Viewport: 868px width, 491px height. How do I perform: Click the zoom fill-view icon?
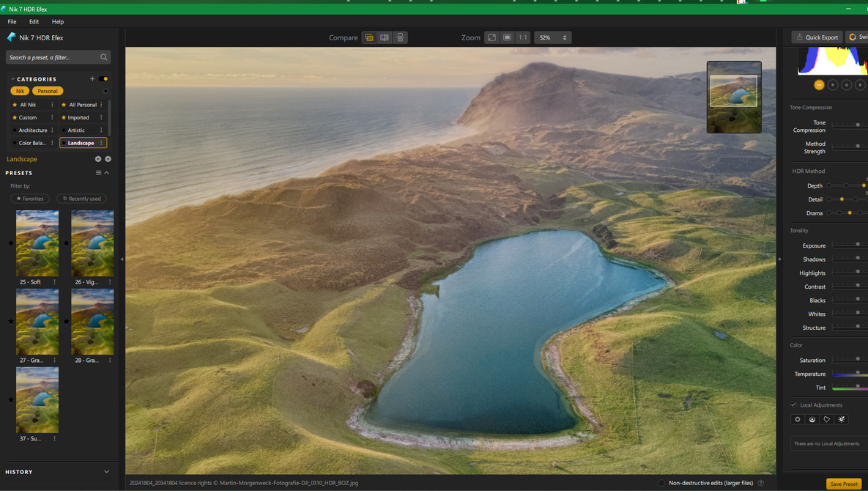click(507, 37)
